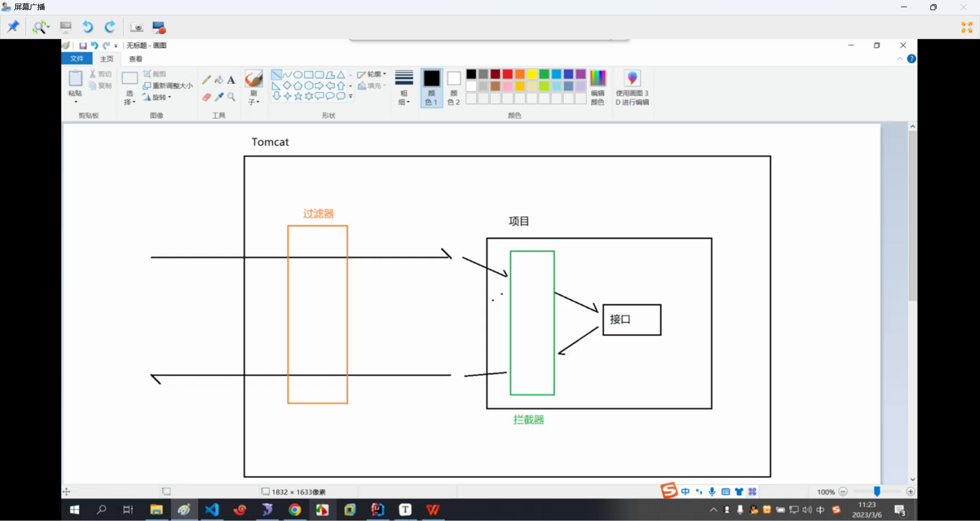The image size is (980, 521).
Task: Click the screen recording icon
Action: pos(159,27)
